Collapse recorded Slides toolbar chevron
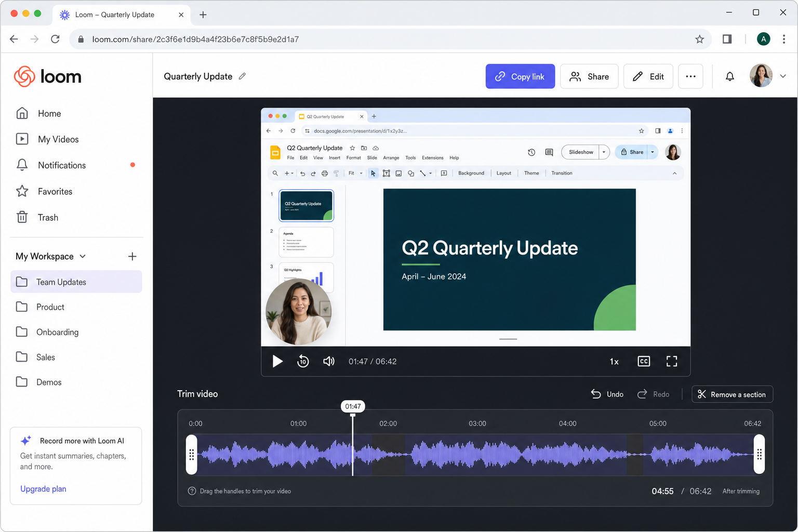The width and height of the screenshot is (798, 532). coord(674,173)
